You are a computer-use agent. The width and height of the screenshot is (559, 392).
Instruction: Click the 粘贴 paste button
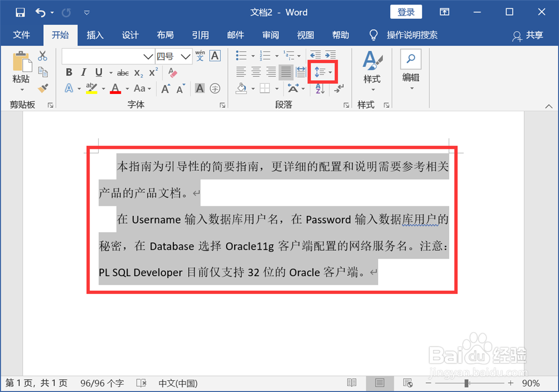[x=22, y=71]
